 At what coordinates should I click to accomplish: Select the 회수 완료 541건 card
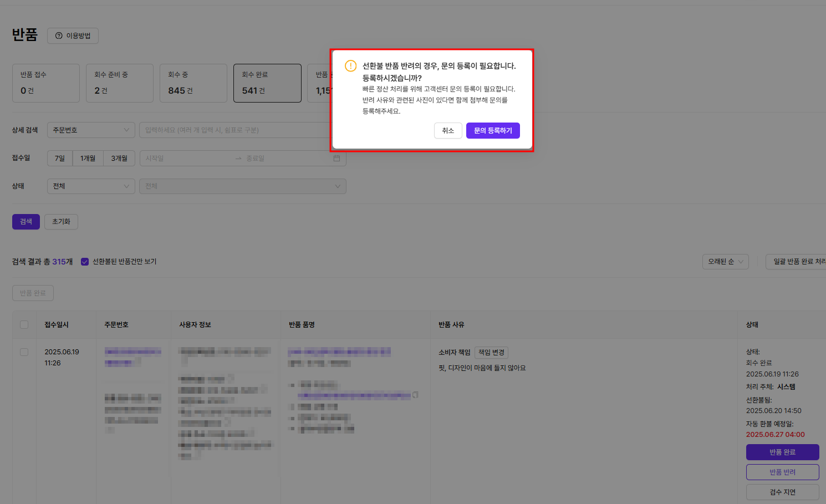point(267,83)
